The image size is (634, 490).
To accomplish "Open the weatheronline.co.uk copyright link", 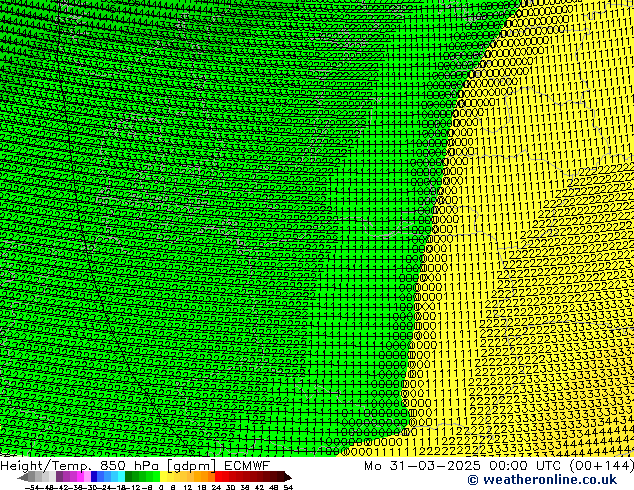I will click(x=542, y=480).
